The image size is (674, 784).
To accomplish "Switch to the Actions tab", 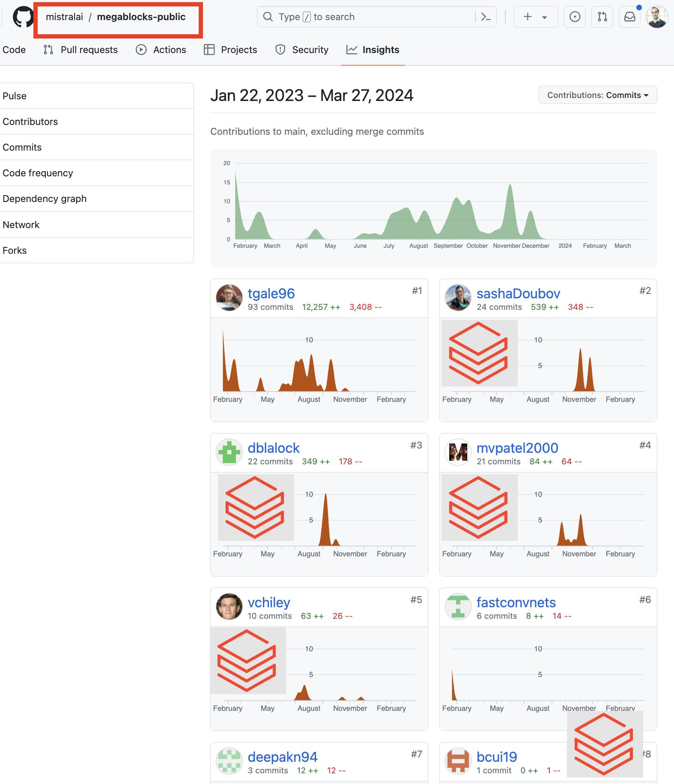I will (161, 50).
